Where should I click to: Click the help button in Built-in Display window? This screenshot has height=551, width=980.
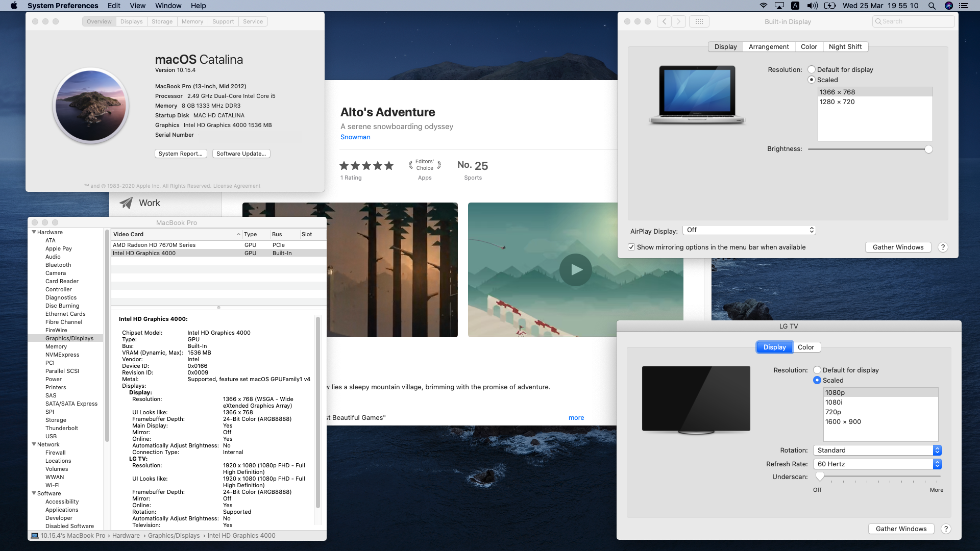(943, 247)
